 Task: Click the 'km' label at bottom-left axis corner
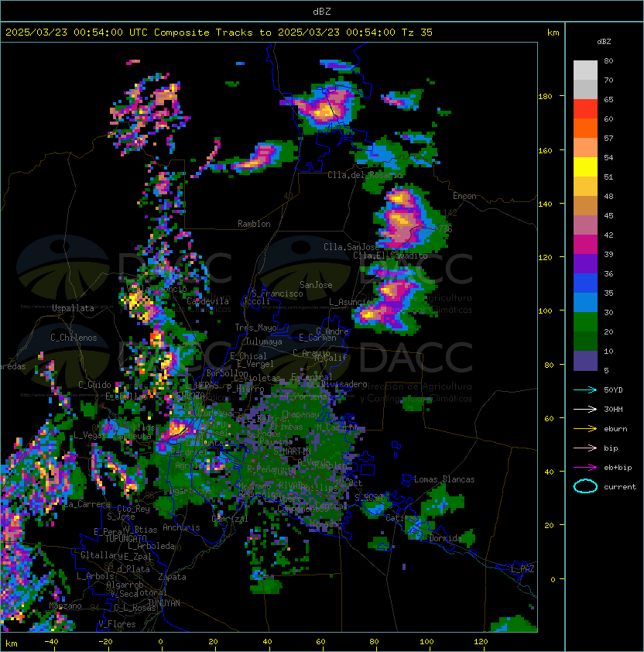[x=12, y=643]
